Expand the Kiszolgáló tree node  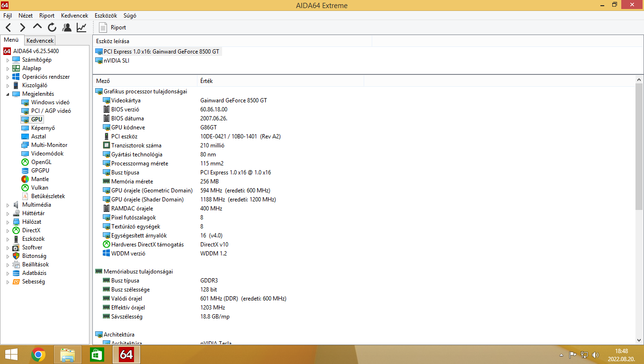[8, 86]
